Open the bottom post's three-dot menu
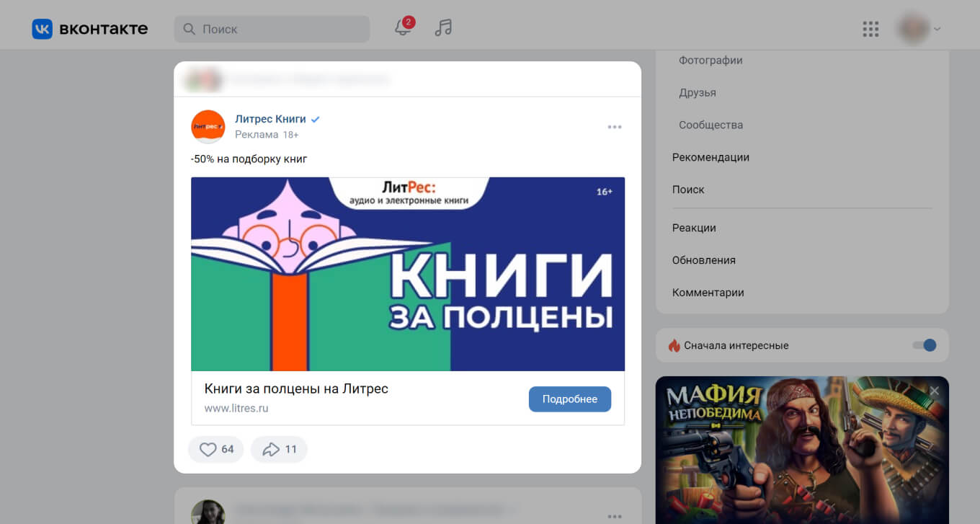The height and width of the screenshot is (524, 980). pyautogui.click(x=615, y=516)
